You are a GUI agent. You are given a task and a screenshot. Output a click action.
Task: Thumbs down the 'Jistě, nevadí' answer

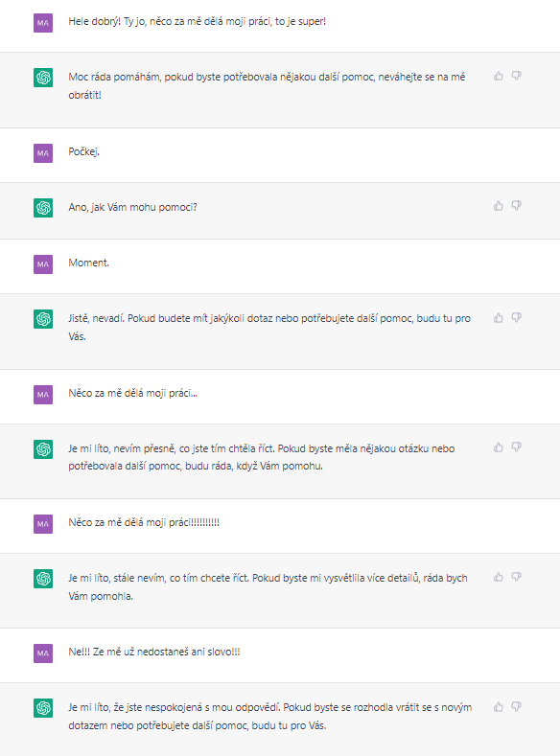point(517,318)
